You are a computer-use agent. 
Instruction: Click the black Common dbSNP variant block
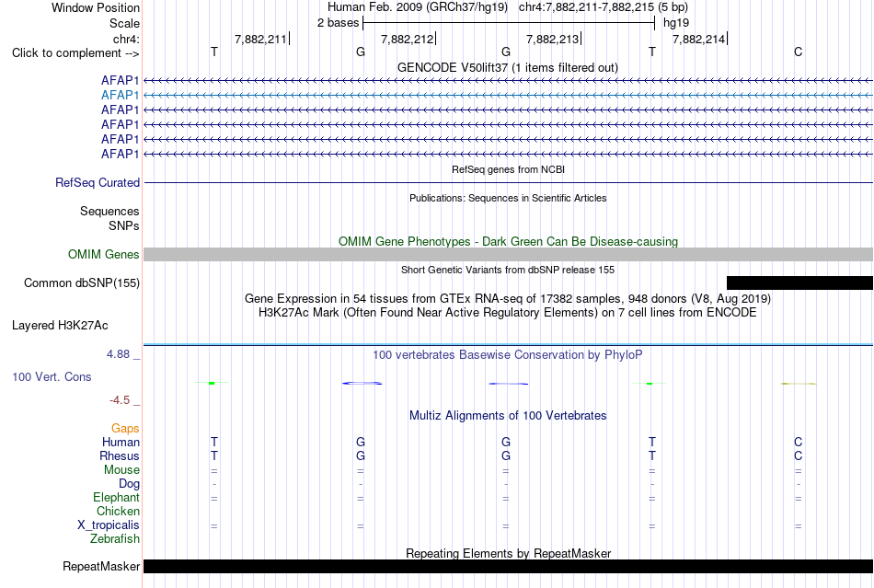pos(799,283)
